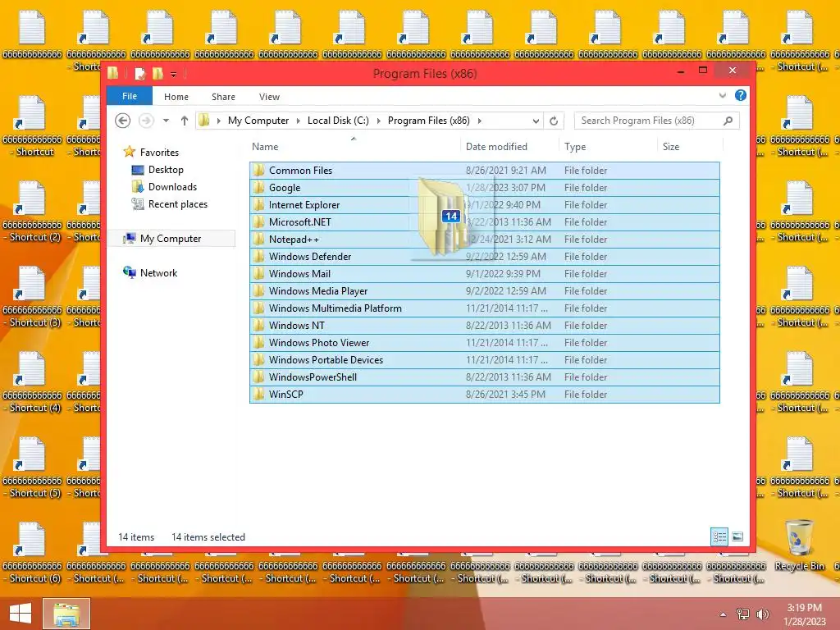Select Recycle Bin on desktop
This screenshot has width=840, height=630.
tap(799, 546)
